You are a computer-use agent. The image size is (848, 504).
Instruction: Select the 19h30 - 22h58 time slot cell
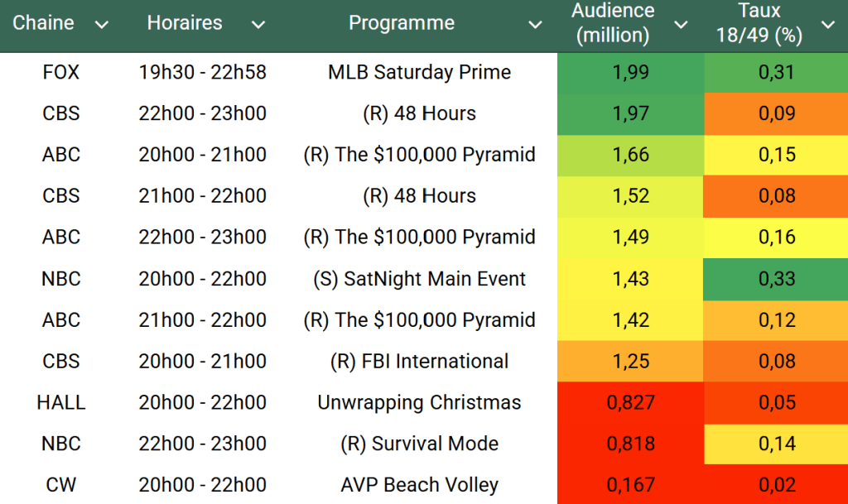(203, 73)
